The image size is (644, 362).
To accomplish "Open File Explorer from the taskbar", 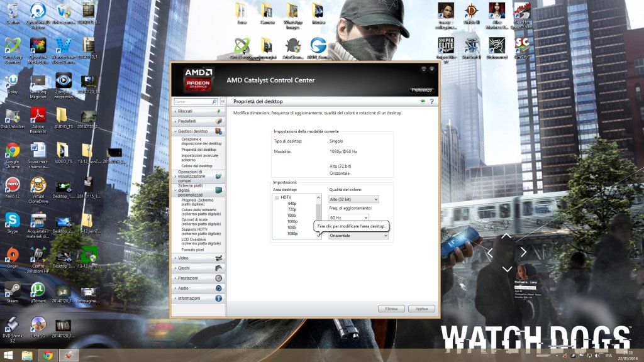I will click(27, 355).
